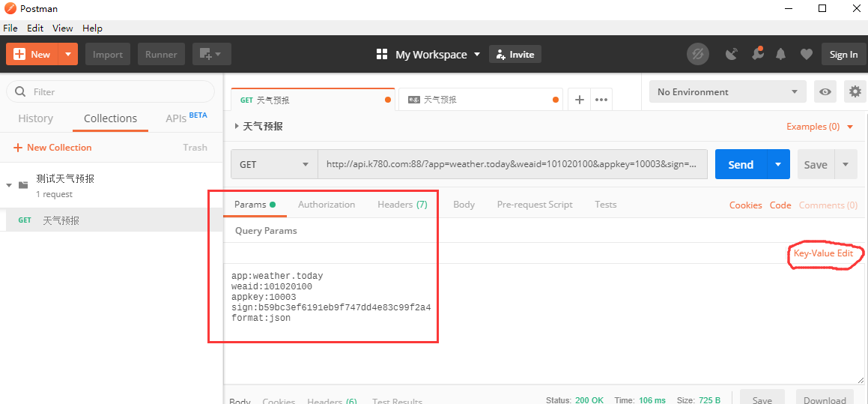Click the heart icon
The width and height of the screenshot is (868, 404).
807,54
